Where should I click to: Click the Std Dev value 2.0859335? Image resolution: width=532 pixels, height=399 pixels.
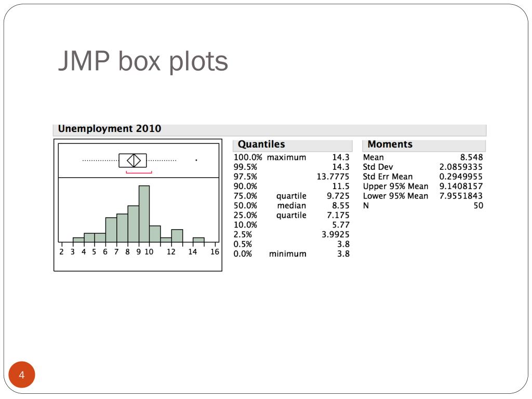coord(461,167)
